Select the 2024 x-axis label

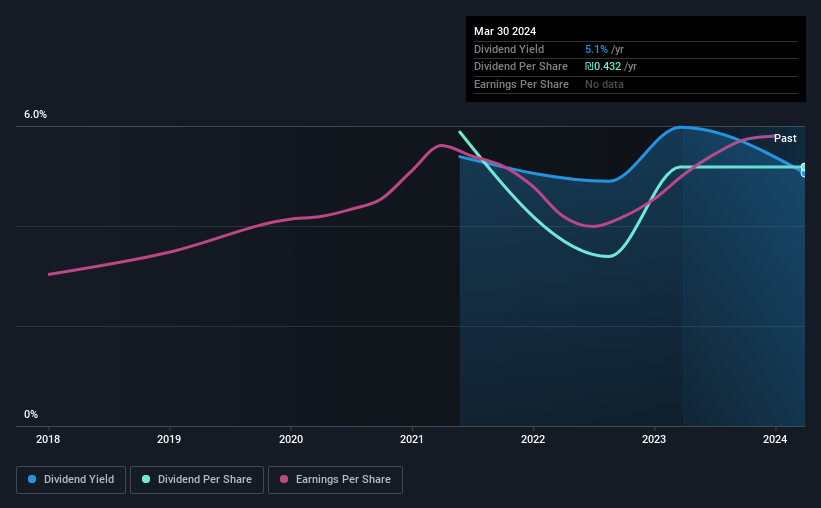click(x=775, y=439)
